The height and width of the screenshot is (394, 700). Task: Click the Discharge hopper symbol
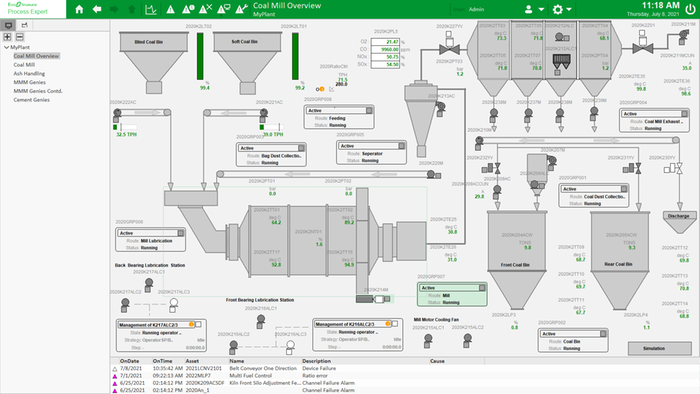pyautogui.click(x=679, y=223)
